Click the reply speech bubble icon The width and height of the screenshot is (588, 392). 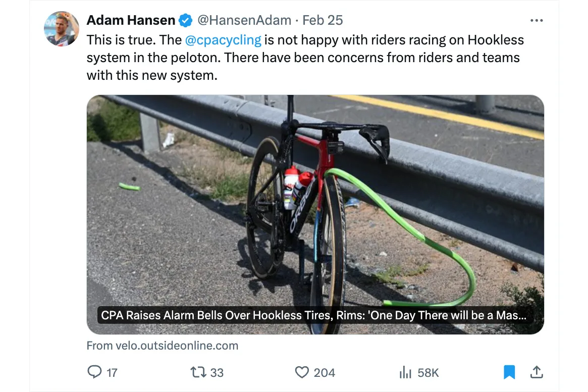click(94, 372)
